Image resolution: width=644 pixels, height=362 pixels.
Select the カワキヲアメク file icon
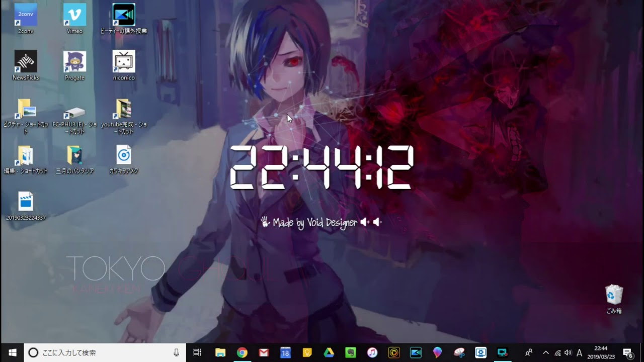[124, 159]
